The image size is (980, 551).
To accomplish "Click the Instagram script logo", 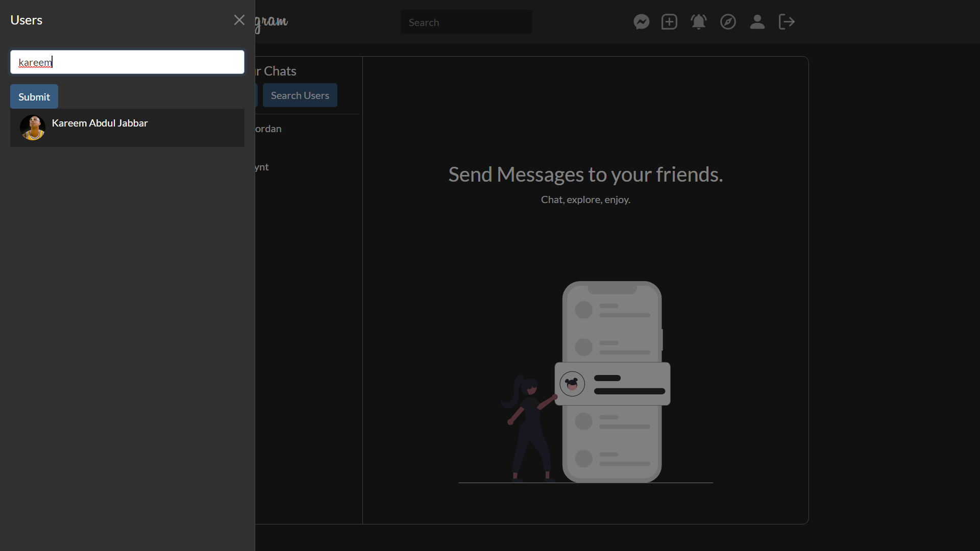I will coord(272,22).
